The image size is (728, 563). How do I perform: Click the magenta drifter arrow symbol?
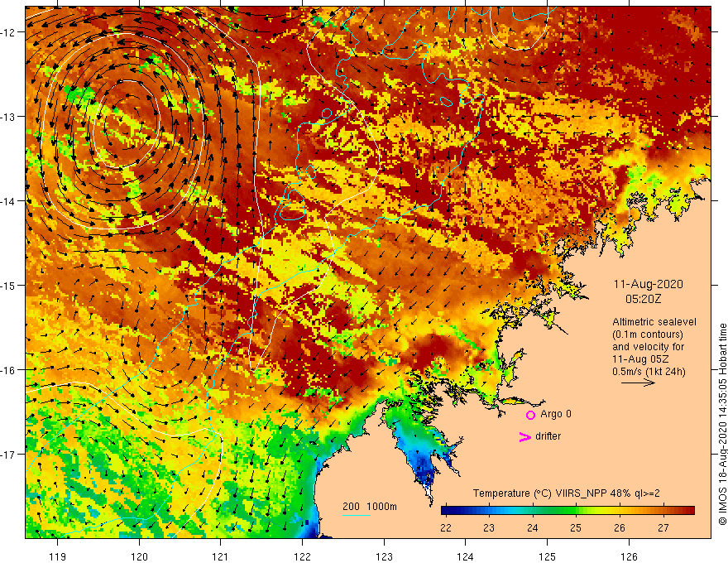524,436
